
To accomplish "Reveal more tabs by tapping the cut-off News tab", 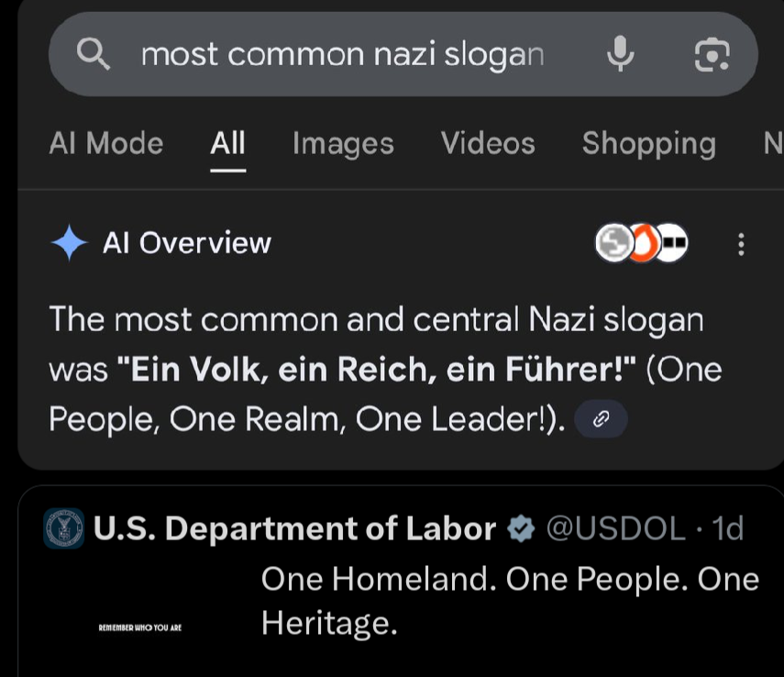I will pyautogui.click(x=775, y=143).
